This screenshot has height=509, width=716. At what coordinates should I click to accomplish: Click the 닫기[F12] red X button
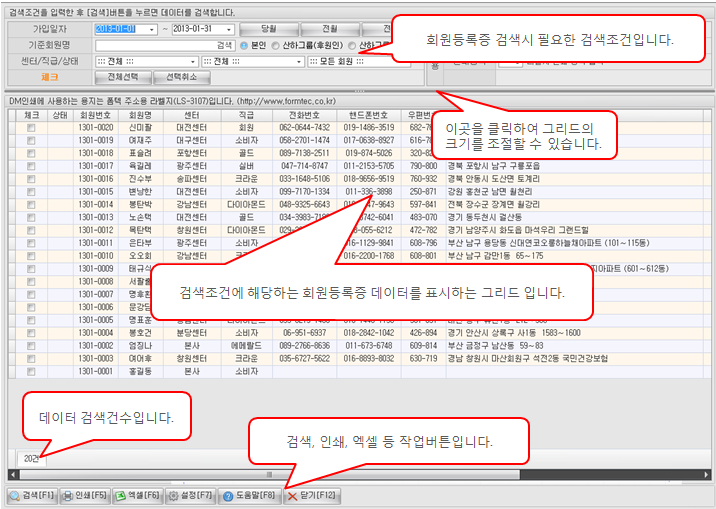pyautogui.click(x=312, y=495)
